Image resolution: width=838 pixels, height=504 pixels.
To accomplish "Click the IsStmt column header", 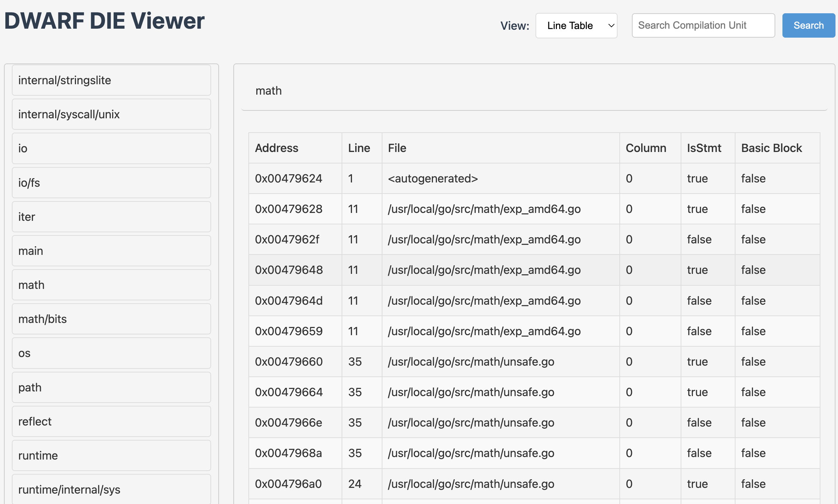I will [708, 148].
